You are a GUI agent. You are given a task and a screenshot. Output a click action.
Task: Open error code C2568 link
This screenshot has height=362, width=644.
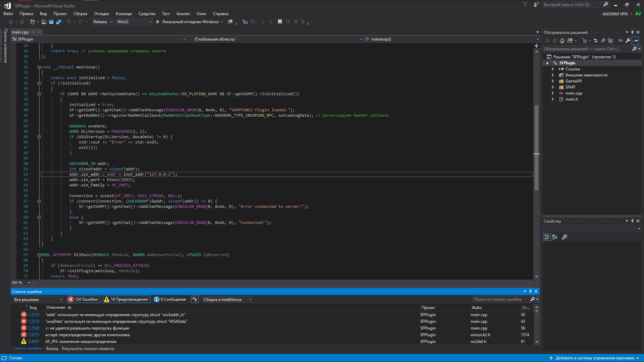point(34,328)
